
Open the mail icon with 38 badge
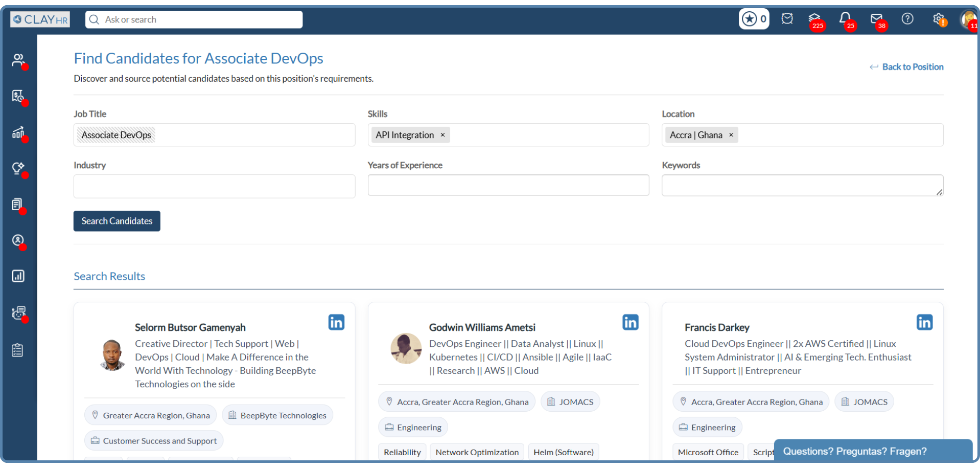877,20
